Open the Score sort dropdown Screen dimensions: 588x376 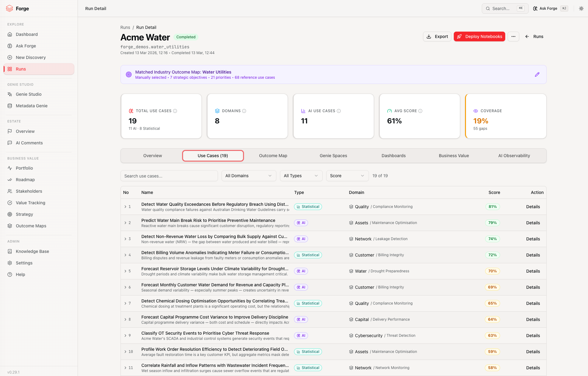point(347,176)
